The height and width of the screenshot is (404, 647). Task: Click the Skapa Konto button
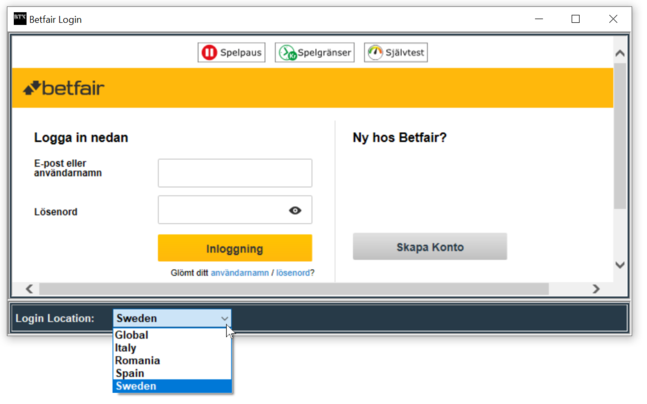430,247
